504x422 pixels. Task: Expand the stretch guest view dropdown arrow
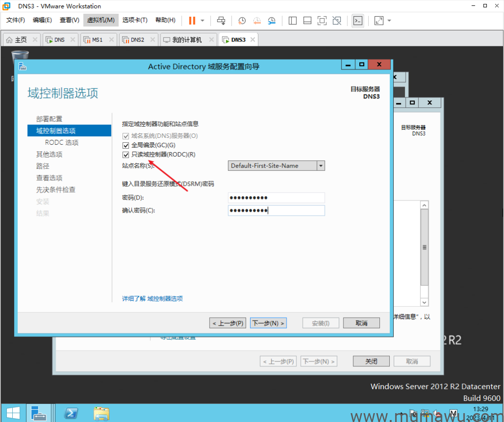tap(389, 21)
